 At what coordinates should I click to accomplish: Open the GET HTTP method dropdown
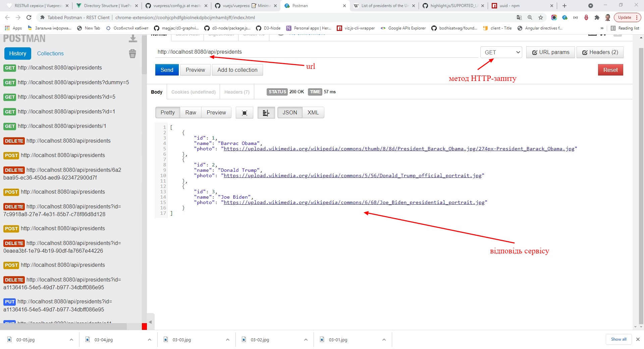pyautogui.click(x=501, y=52)
